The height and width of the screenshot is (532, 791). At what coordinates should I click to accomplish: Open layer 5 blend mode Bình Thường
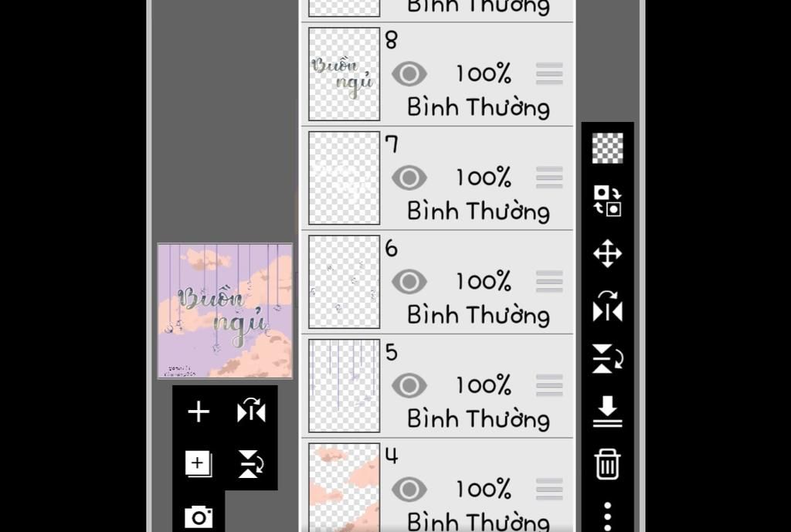[x=478, y=418]
